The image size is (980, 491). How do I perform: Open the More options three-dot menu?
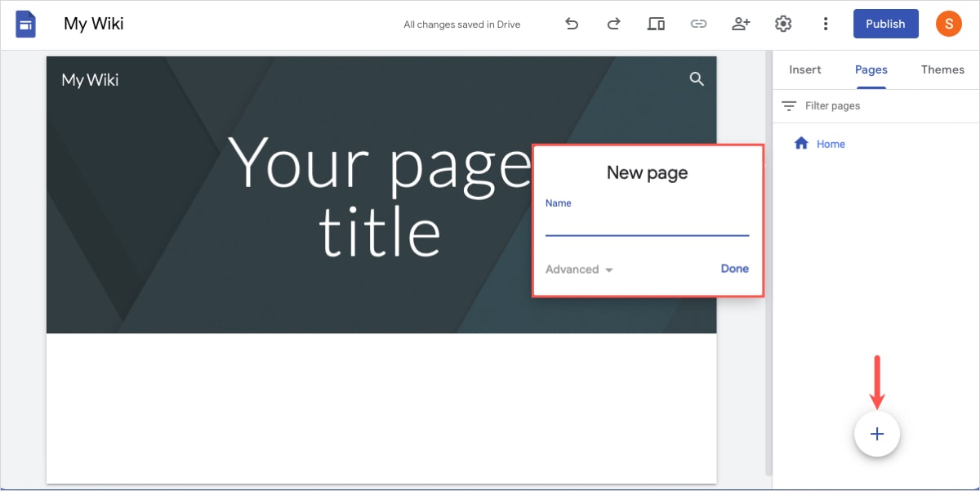[826, 24]
